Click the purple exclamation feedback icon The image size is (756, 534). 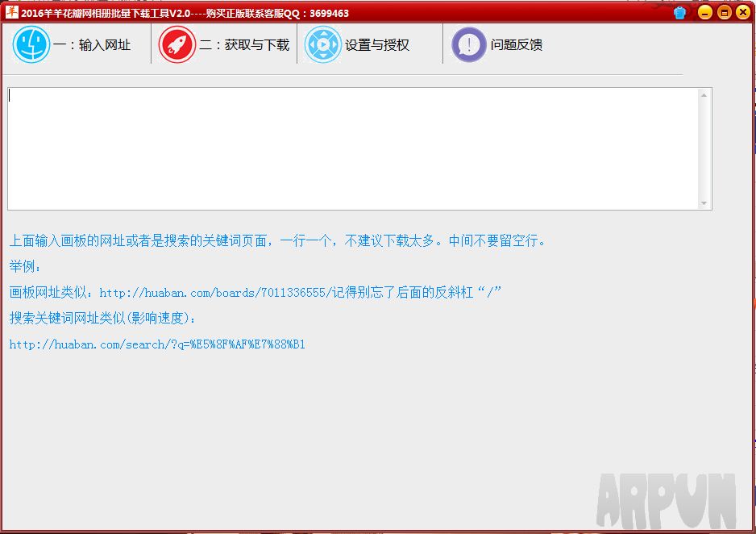pyautogui.click(x=468, y=45)
